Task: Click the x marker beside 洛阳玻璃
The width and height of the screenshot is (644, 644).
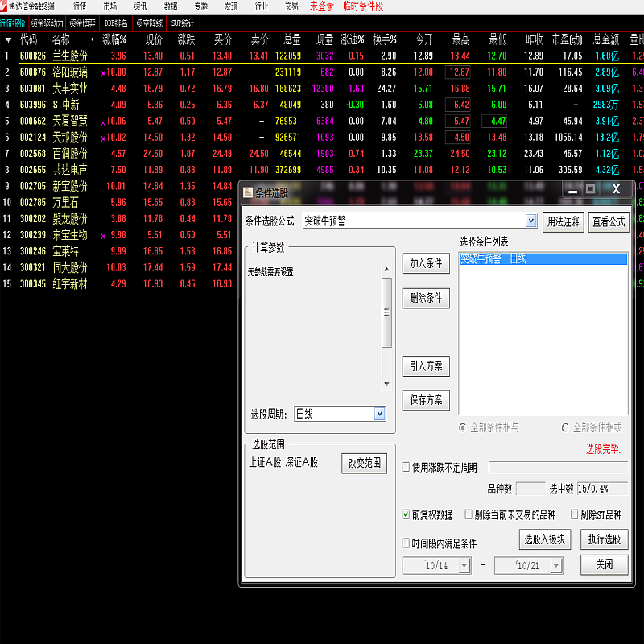Action: click(103, 73)
